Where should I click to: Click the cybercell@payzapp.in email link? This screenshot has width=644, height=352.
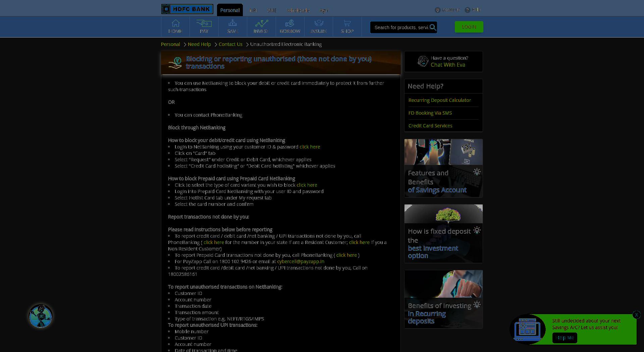301,261
